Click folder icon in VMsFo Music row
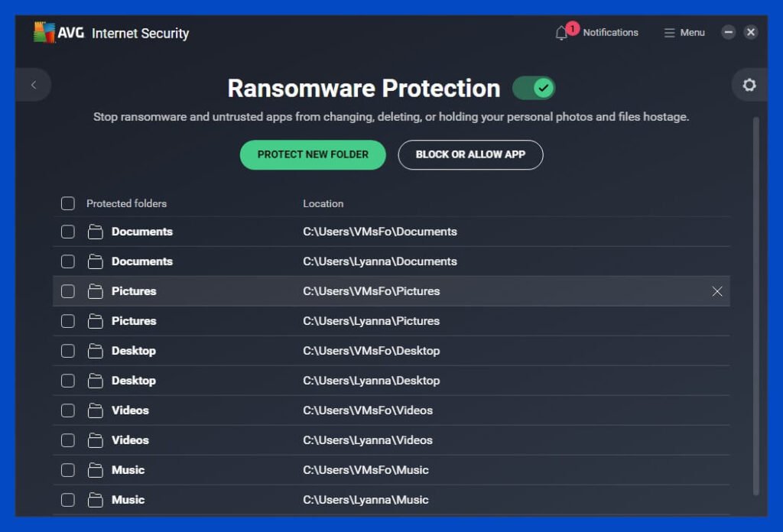 (x=96, y=470)
